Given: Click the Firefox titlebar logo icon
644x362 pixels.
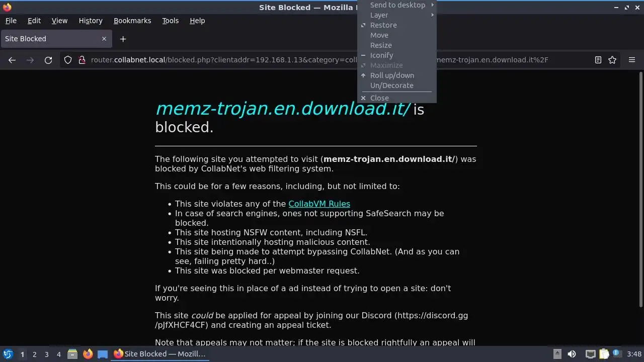Looking at the screenshot, I should tap(7, 7).
